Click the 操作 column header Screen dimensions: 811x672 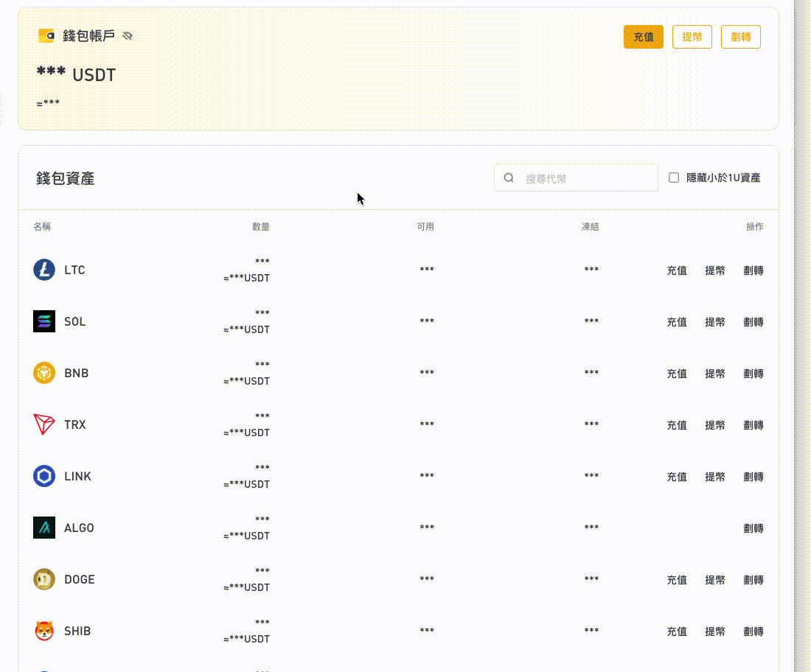[755, 226]
